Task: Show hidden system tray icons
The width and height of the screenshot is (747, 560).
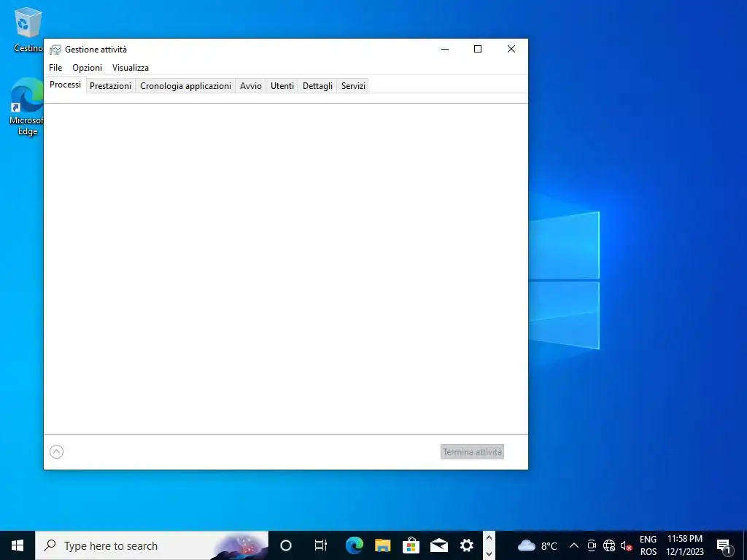Action: pos(574,545)
